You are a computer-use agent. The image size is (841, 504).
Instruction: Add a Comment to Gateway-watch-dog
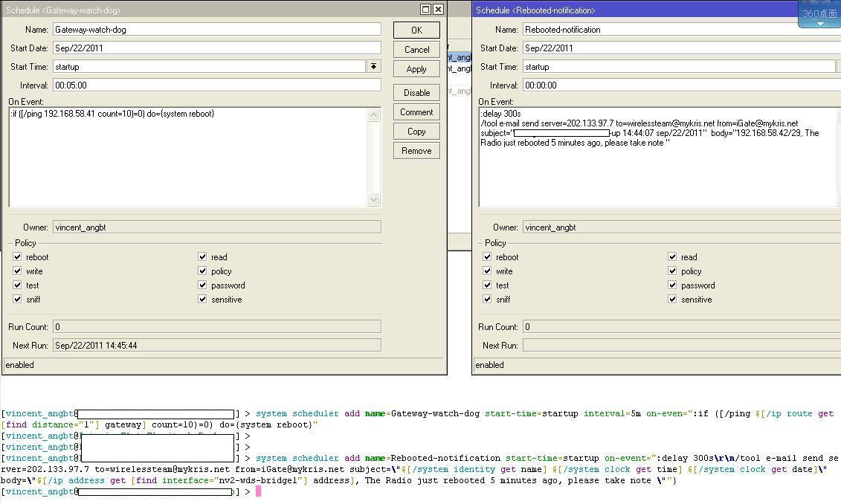(x=416, y=112)
